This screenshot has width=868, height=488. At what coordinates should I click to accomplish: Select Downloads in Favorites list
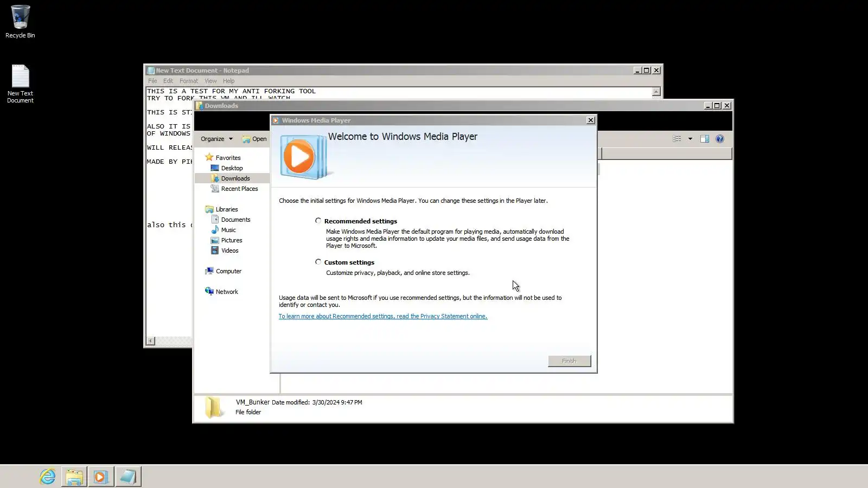tap(235, 178)
